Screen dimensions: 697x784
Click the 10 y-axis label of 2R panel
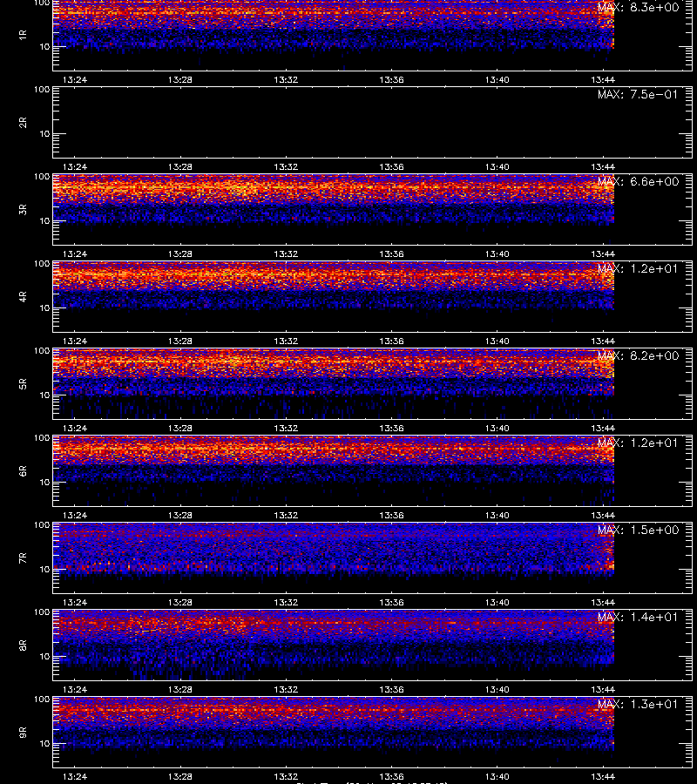coord(44,133)
